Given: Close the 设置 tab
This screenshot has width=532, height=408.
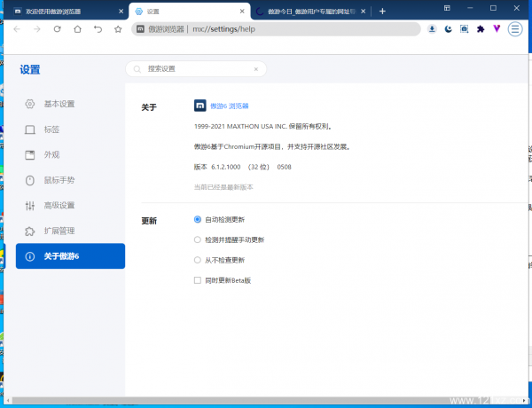Looking at the screenshot, I should pyautogui.click(x=242, y=12).
